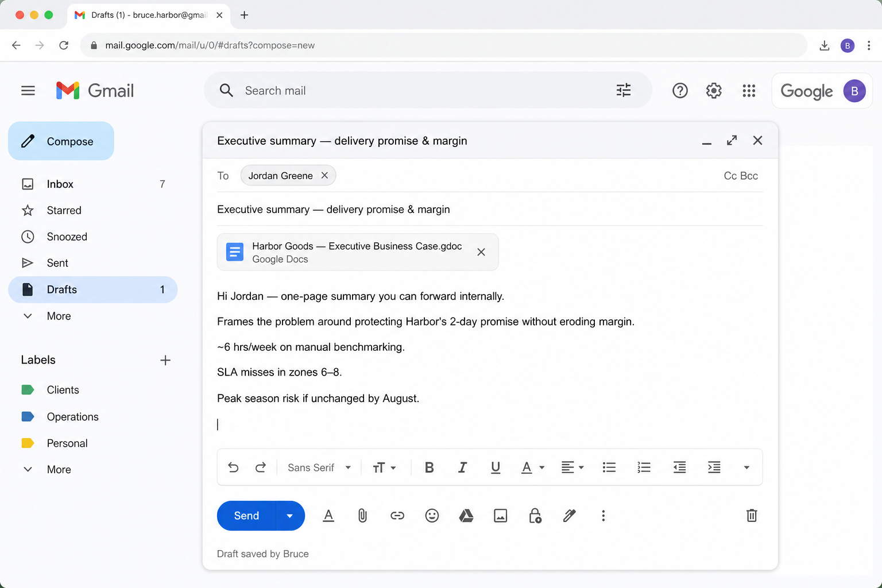The height and width of the screenshot is (588, 882).
Task: Open the text alignment dropdown
Action: (572, 467)
